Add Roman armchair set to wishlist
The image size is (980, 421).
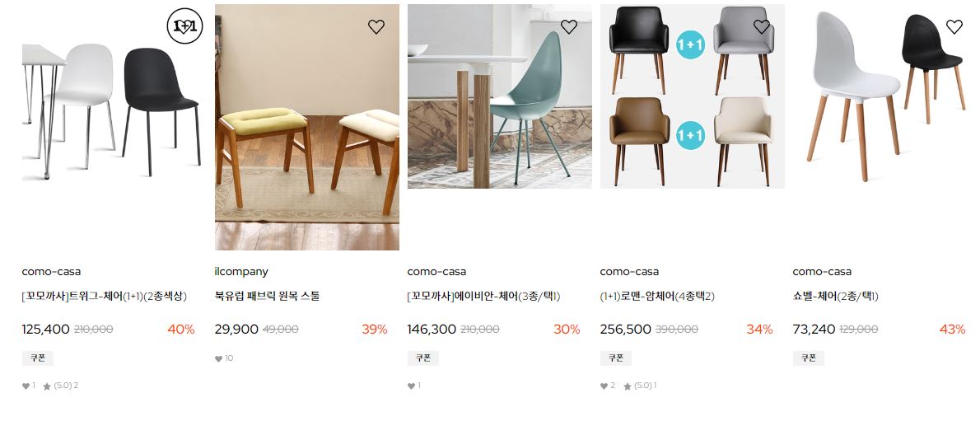(761, 26)
